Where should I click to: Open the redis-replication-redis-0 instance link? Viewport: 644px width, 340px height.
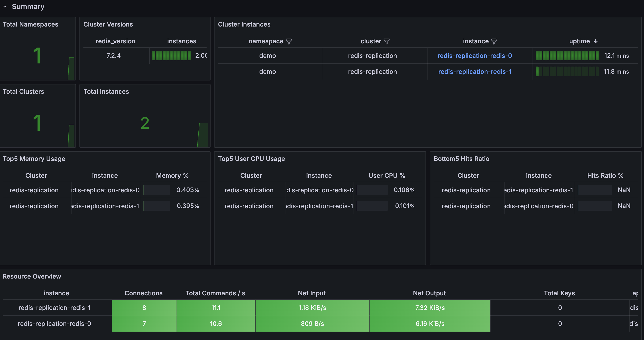pyautogui.click(x=475, y=55)
